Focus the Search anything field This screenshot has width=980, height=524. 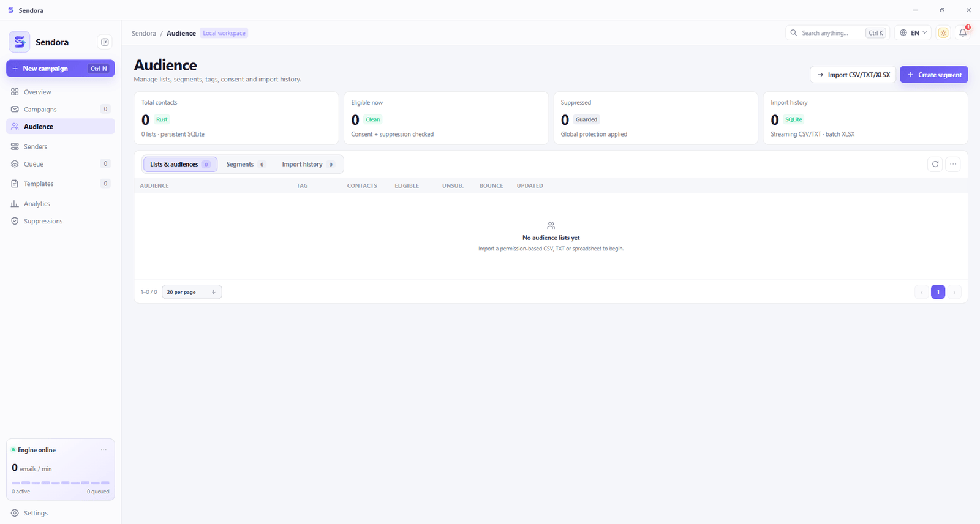point(837,33)
